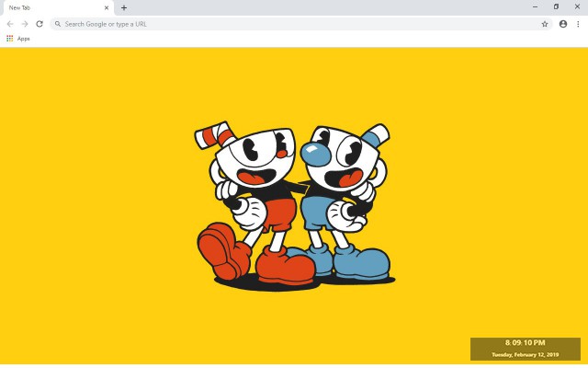Screen dimensions: 588x368
Task: Select the New Tab tab
Action: pyautogui.click(x=57, y=8)
